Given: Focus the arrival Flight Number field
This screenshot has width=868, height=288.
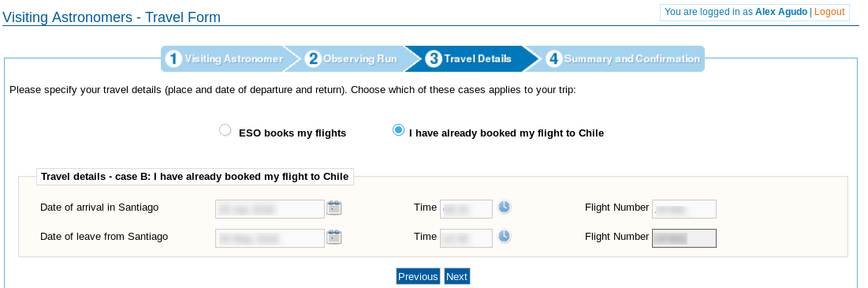Looking at the screenshot, I should point(684,209).
